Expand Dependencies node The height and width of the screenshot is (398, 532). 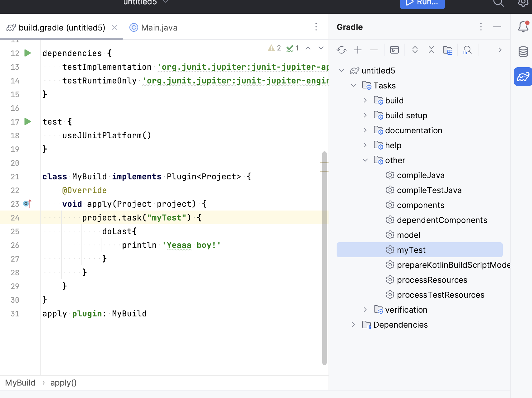353,325
